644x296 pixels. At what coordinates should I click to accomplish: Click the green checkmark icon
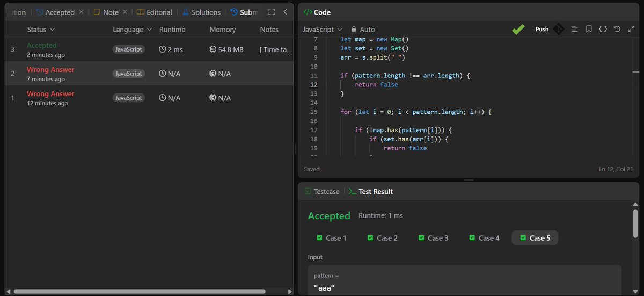coord(518,30)
